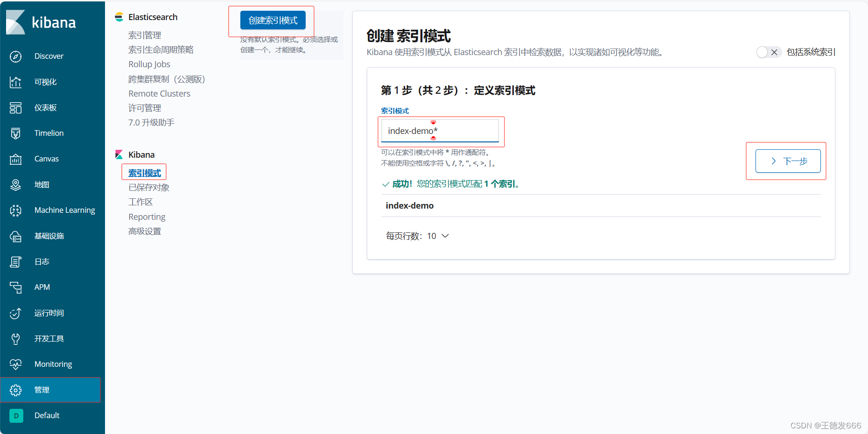
Task: Go to Monitoring menu label
Action: pyautogui.click(x=53, y=364)
